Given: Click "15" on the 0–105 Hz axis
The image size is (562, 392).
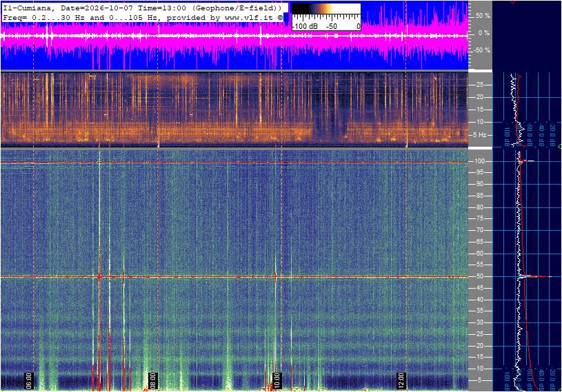Looking at the screenshot, I should (479, 357).
